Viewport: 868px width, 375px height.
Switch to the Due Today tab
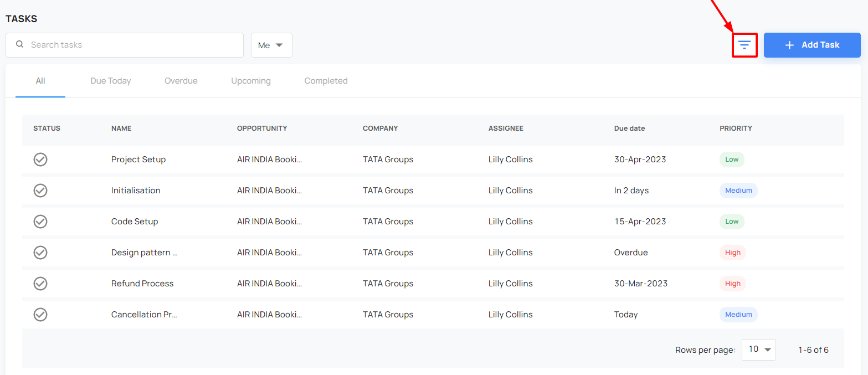point(111,81)
